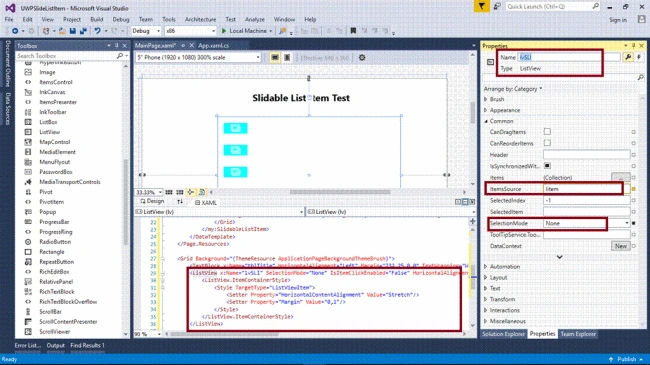
Task: Toggle the designer snap grid icon
Action: (169, 192)
